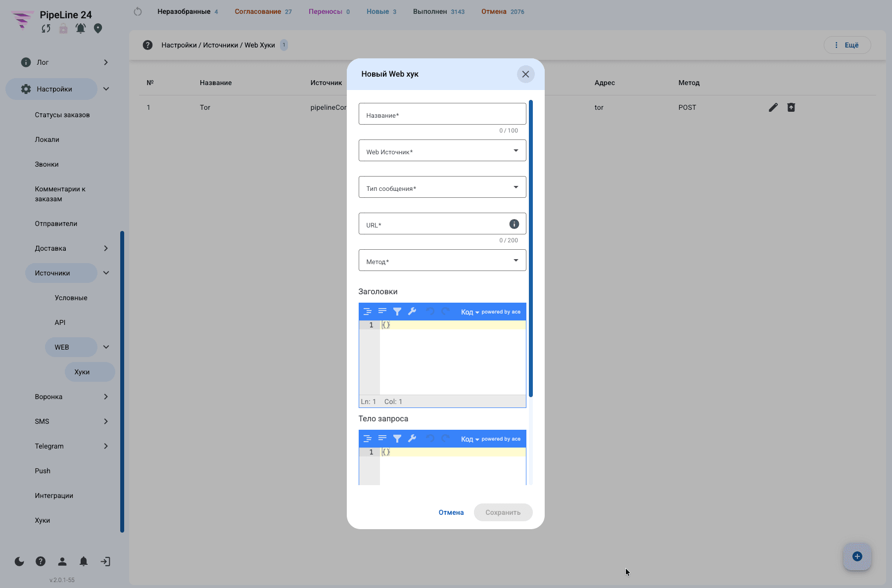Open filter tool in Тело запроса editor
Viewport: 892px width, 588px height.
(397, 439)
